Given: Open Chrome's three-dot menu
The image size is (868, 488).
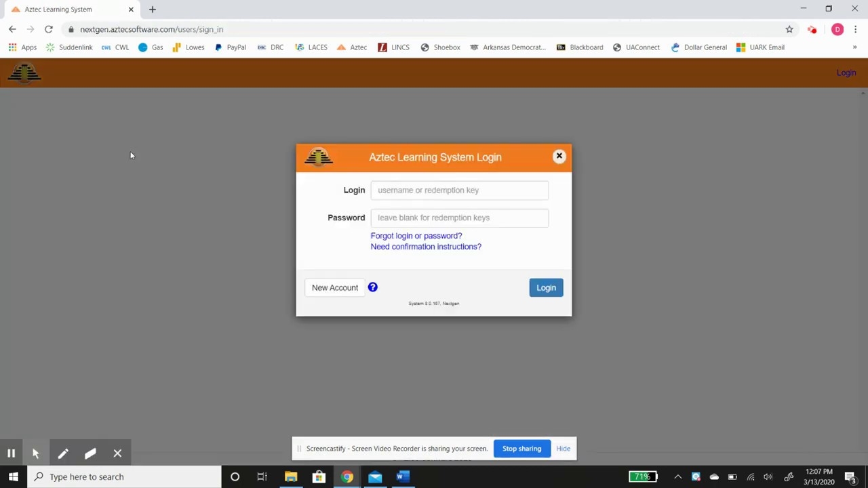Looking at the screenshot, I should [855, 29].
